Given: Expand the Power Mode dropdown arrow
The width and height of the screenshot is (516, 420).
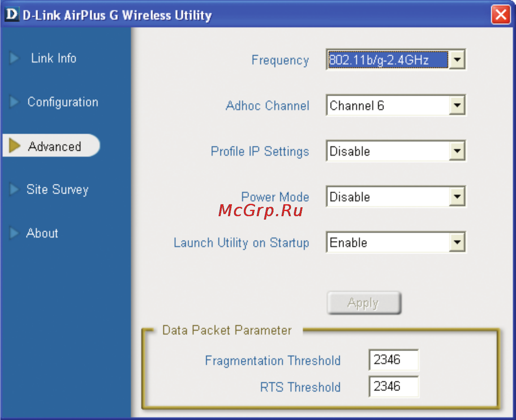Looking at the screenshot, I should pos(457,197).
